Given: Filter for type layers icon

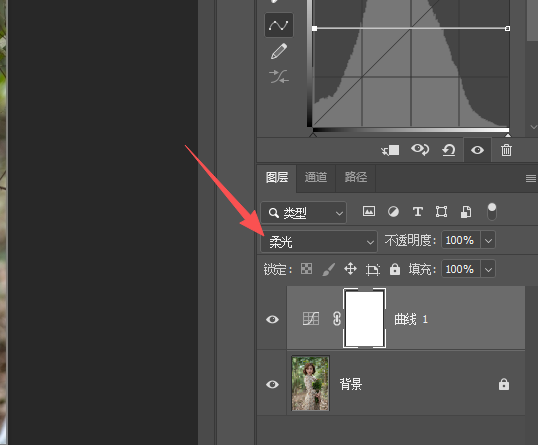Looking at the screenshot, I should (418, 211).
